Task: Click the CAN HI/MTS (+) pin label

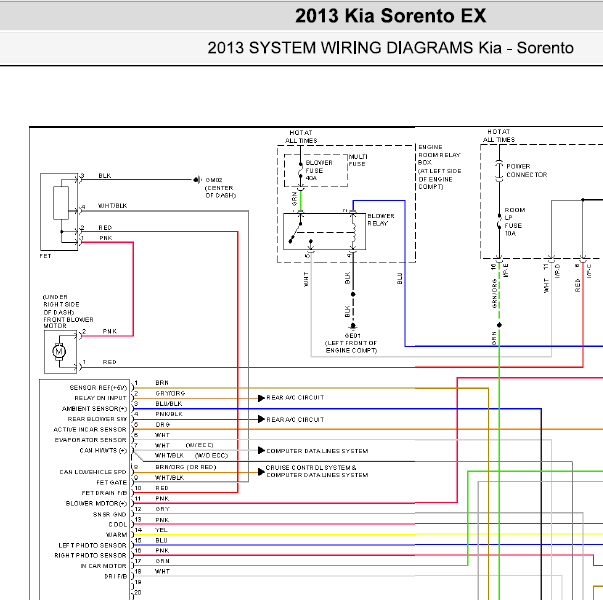Action: click(x=103, y=450)
